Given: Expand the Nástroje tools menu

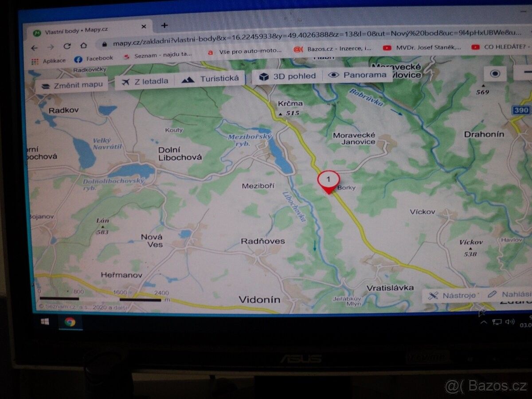Looking at the screenshot, I should (x=452, y=295).
